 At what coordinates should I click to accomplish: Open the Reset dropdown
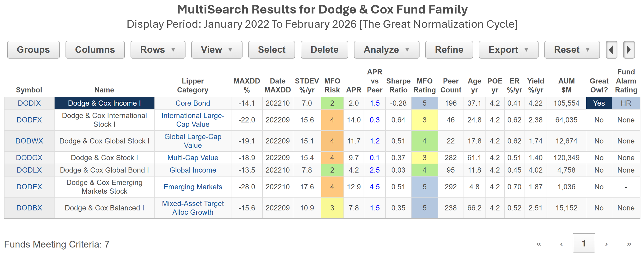click(572, 50)
